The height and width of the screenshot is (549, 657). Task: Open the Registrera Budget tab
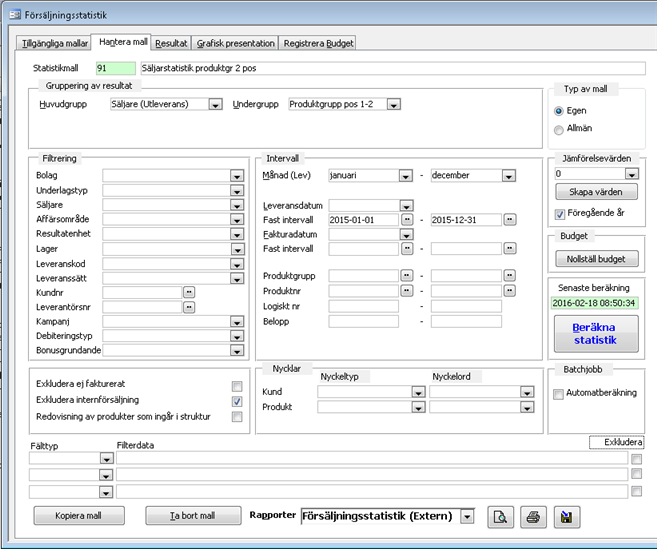click(317, 44)
